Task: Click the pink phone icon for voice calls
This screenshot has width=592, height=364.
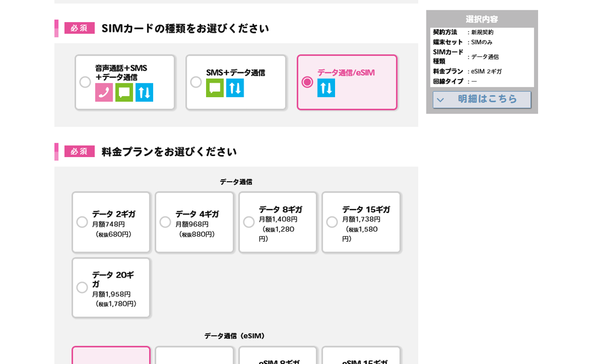Action: click(x=104, y=92)
